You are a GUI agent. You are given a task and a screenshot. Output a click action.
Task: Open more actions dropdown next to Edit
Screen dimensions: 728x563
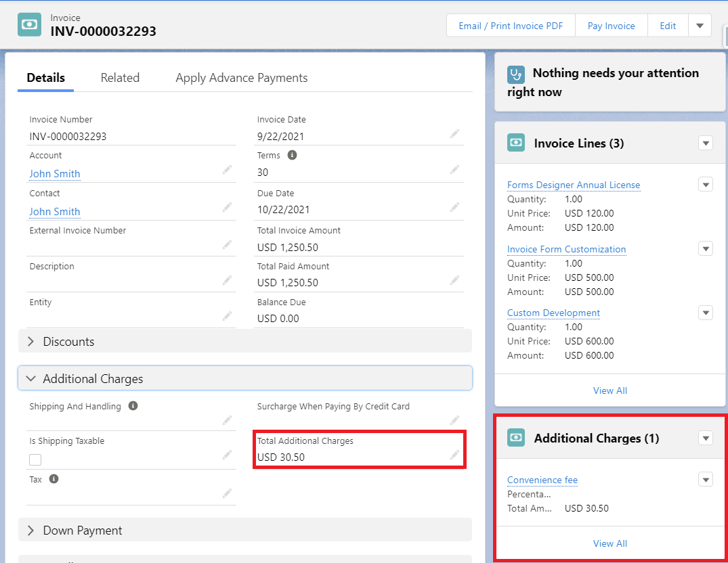tap(700, 26)
